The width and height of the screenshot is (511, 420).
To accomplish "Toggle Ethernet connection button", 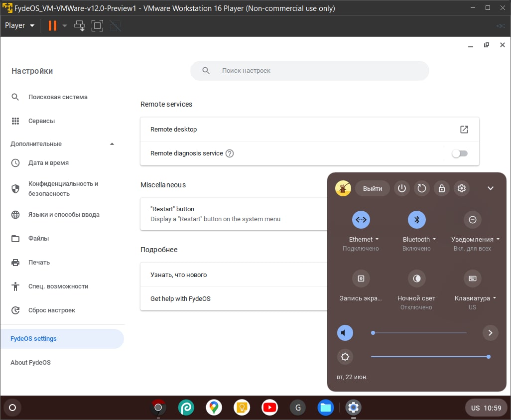I will 361,220.
